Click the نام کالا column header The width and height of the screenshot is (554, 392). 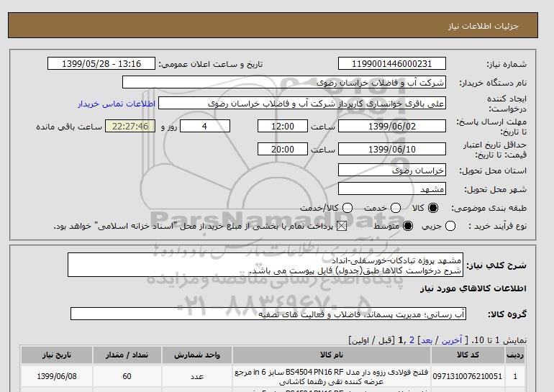[x=332, y=355]
